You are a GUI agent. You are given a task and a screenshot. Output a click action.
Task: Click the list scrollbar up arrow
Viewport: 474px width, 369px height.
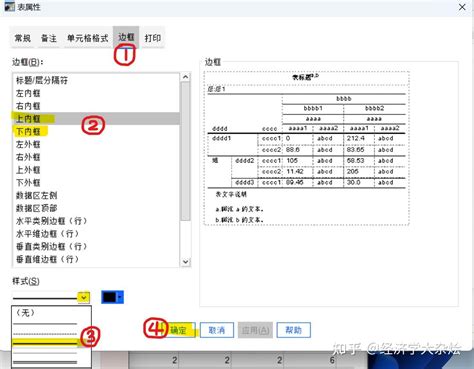pos(186,77)
